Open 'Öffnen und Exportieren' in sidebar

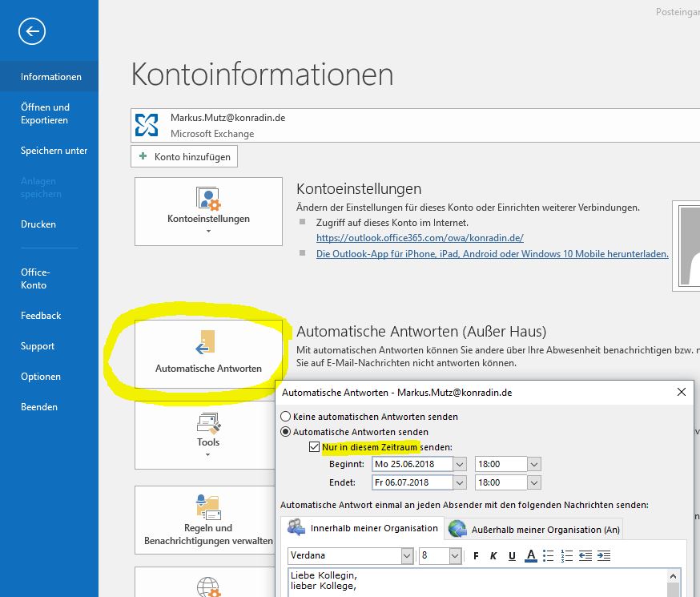coord(45,114)
